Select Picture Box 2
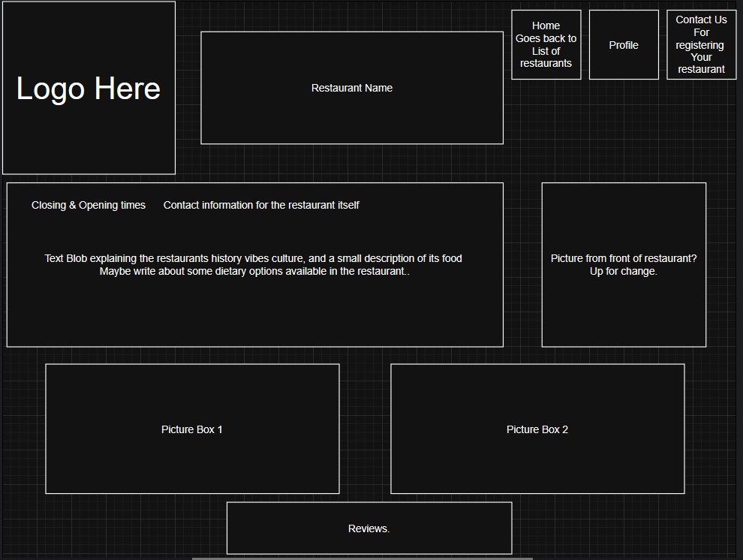This screenshot has height=560, width=743. pyautogui.click(x=537, y=429)
